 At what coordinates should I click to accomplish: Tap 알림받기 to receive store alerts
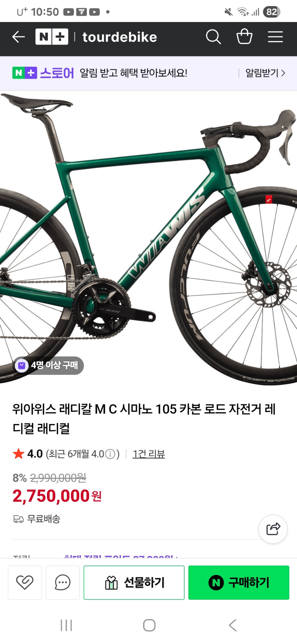(265, 73)
